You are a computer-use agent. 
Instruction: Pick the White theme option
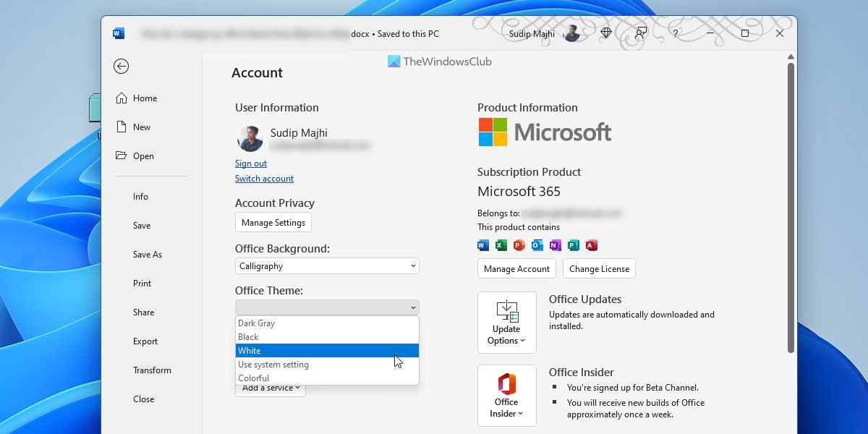point(327,351)
